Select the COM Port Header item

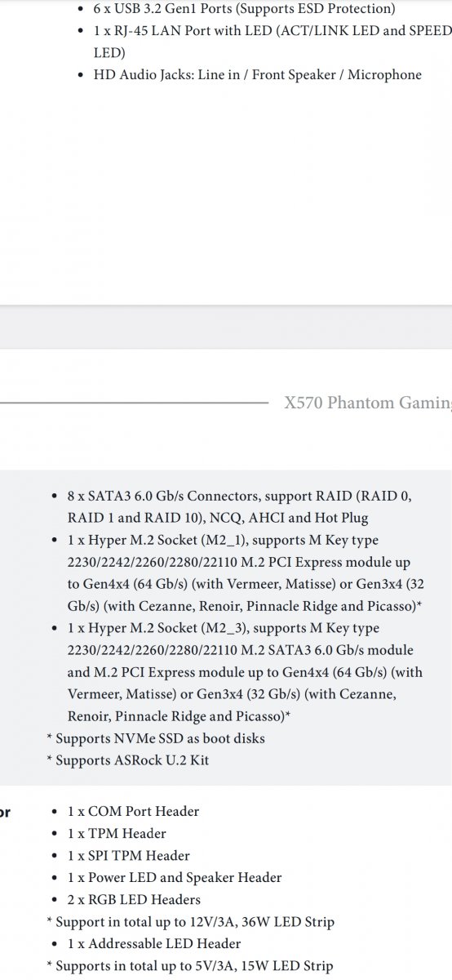pos(133,812)
